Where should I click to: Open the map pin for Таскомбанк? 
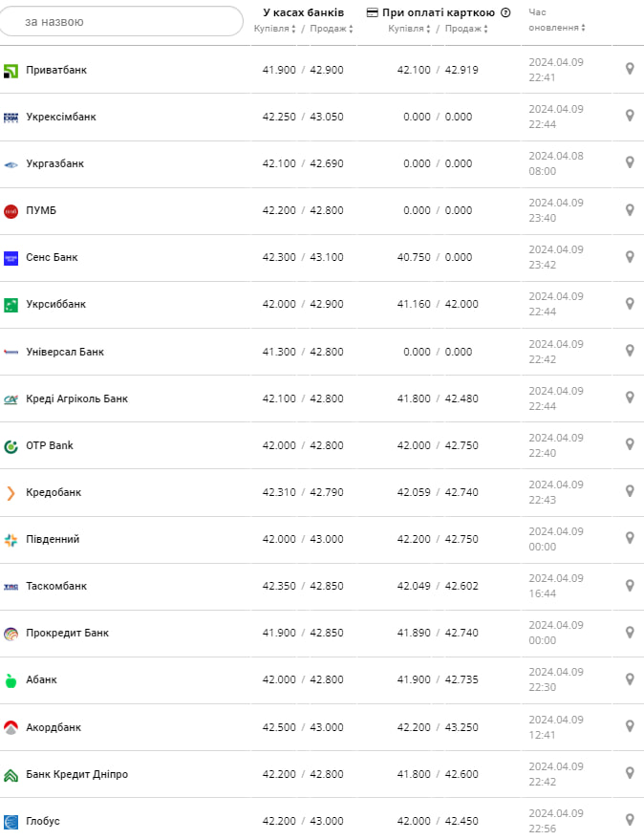click(630, 585)
